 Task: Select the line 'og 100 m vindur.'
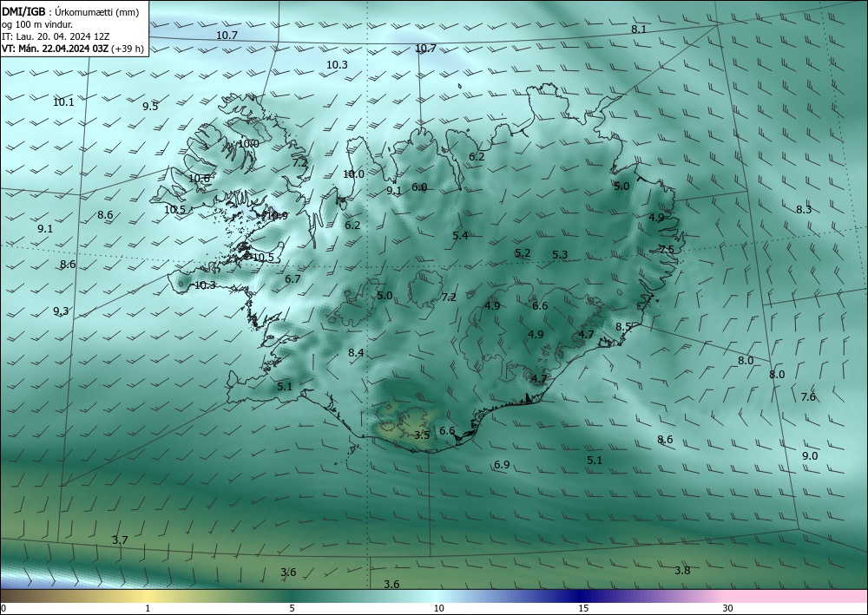37,24
